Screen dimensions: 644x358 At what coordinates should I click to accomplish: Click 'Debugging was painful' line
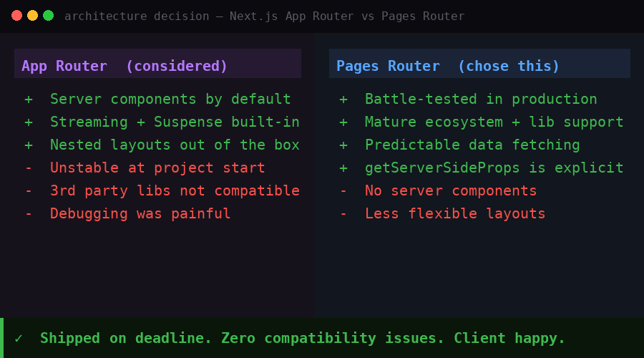pyautogui.click(x=140, y=214)
